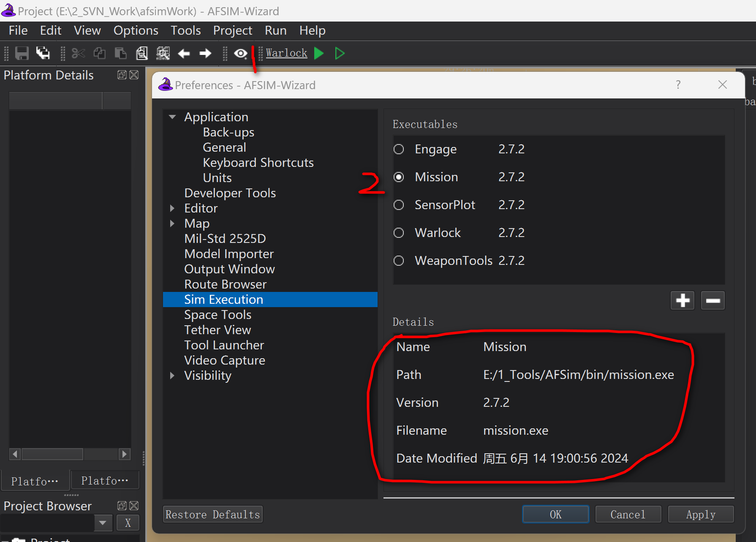
Task: Click the Save file toolbar icon
Action: coord(22,53)
